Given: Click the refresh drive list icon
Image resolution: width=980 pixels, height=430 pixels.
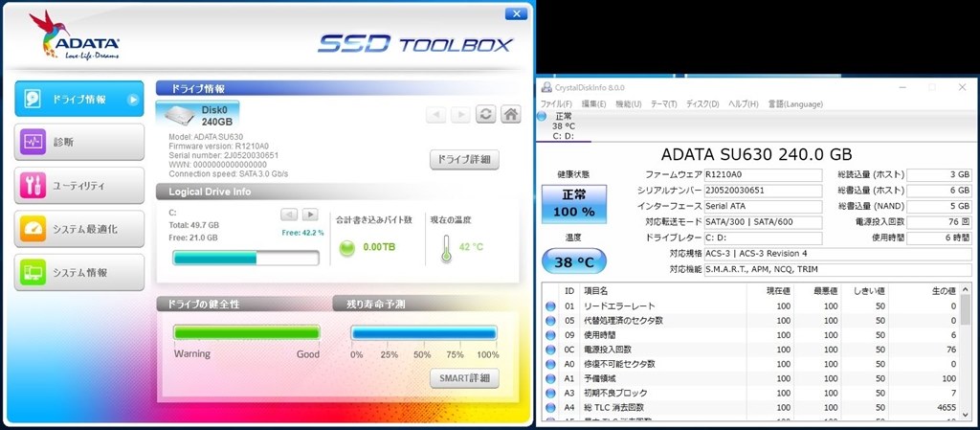Looking at the screenshot, I should click(x=485, y=114).
